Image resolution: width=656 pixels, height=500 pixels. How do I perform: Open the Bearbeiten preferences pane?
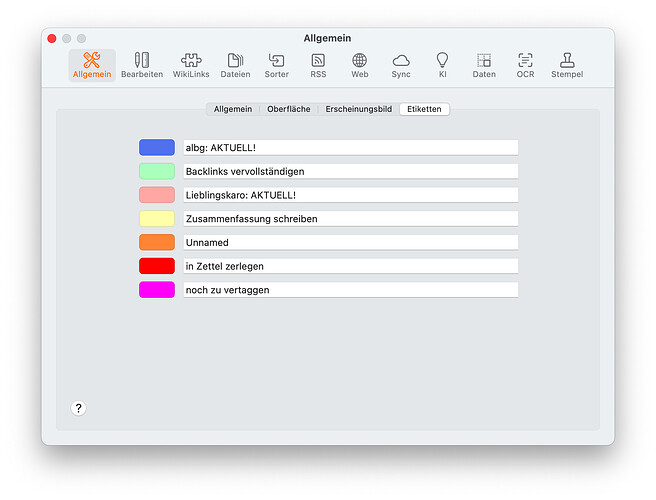142,65
